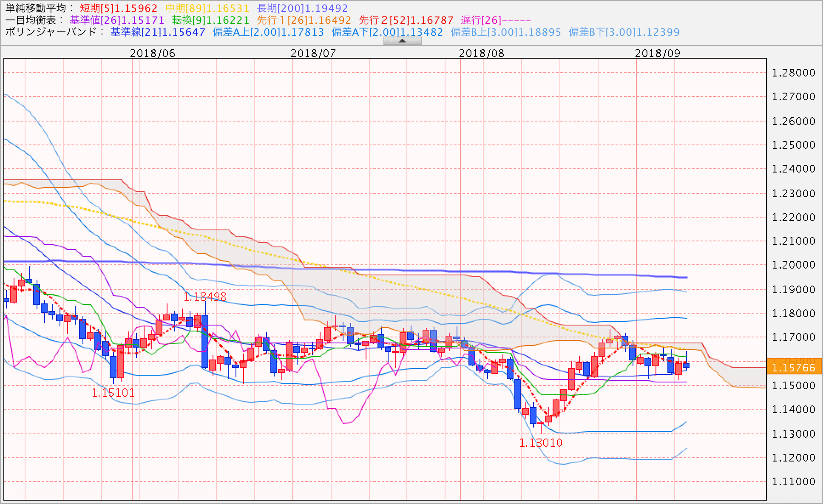Click the 偏差A上[2.00]1.17813 label
This screenshot has height=504, width=823.
click(x=268, y=32)
